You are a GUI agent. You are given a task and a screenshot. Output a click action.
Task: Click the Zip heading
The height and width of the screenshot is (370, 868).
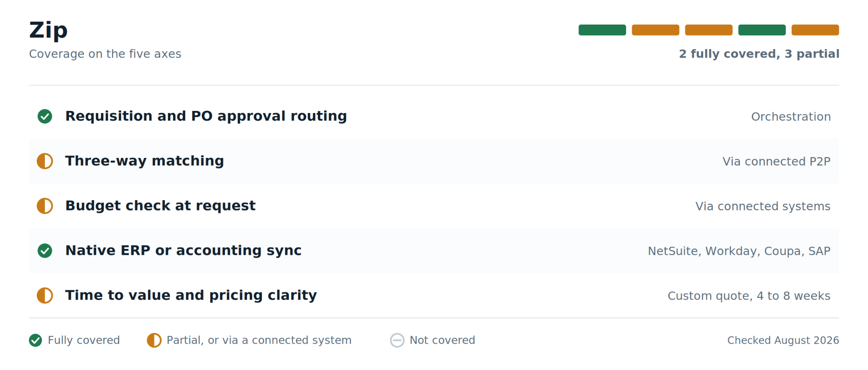tap(48, 30)
